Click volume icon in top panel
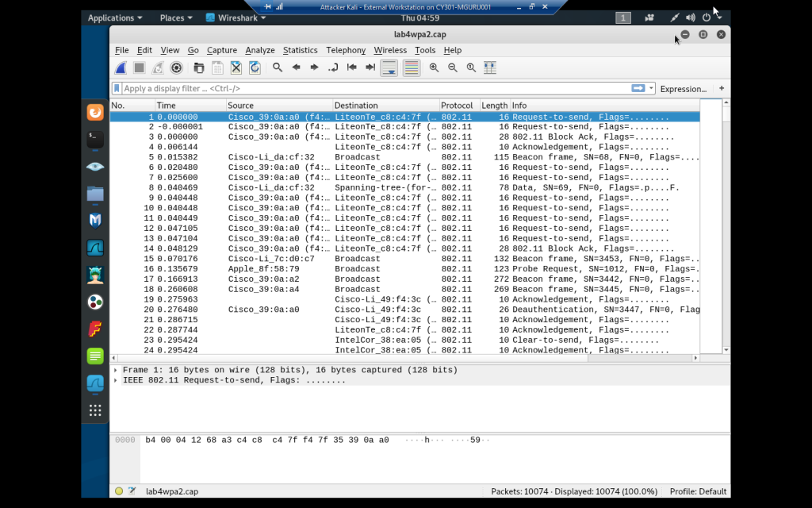Image resolution: width=812 pixels, height=508 pixels. click(x=691, y=17)
